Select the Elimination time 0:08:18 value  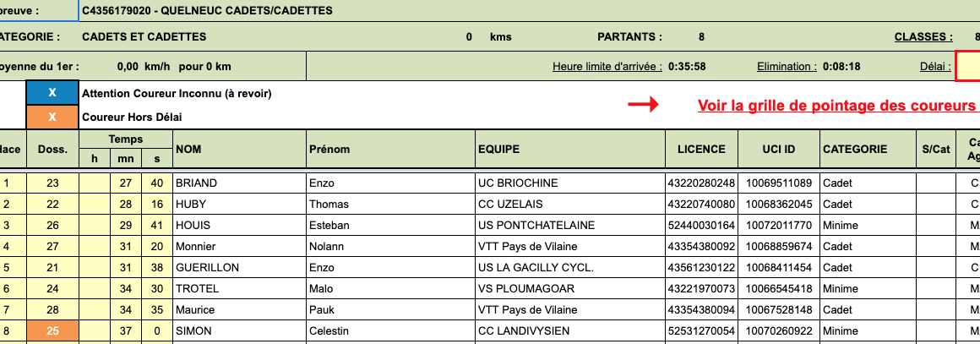click(x=841, y=66)
